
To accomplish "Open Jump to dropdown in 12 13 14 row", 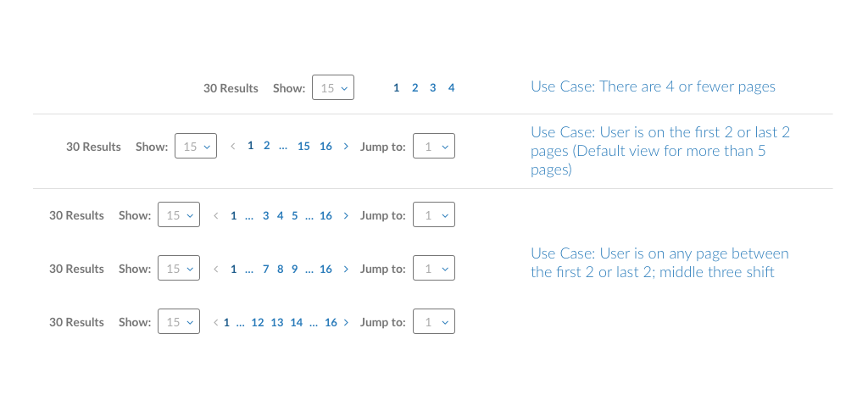I will 434,321.
